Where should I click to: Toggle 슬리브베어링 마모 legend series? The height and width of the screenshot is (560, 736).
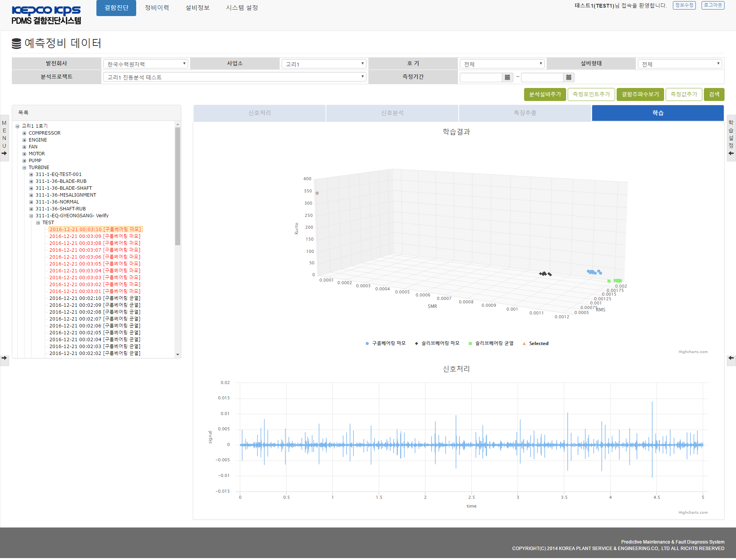click(437, 343)
